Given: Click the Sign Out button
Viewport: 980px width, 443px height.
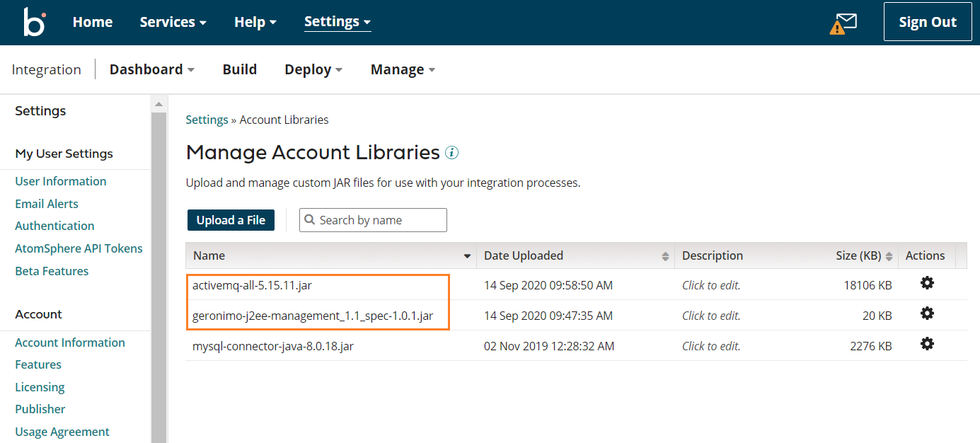Looking at the screenshot, I should coord(927,22).
